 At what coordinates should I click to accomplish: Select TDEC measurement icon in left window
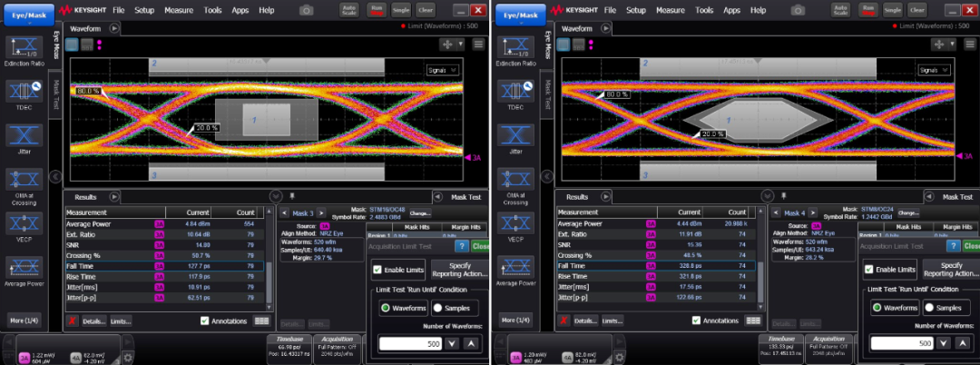pyautogui.click(x=24, y=92)
